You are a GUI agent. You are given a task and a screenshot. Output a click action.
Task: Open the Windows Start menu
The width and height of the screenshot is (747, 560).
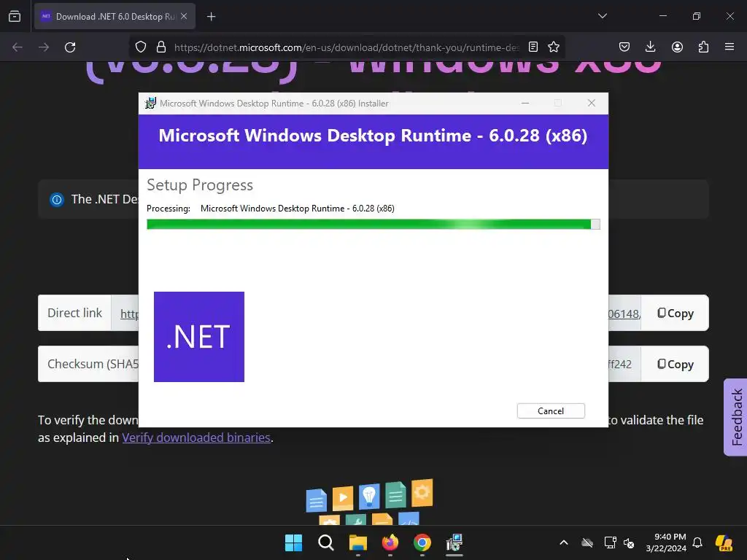(293, 542)
